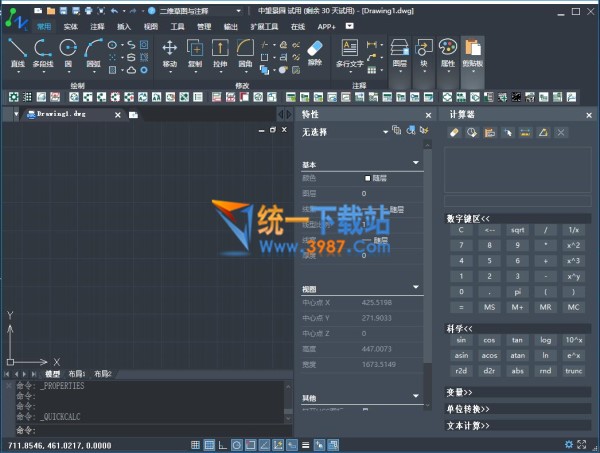This screenshot has height=453, width=600.
Task: Clear the calculator with the eraser icon
Action: 454,133
